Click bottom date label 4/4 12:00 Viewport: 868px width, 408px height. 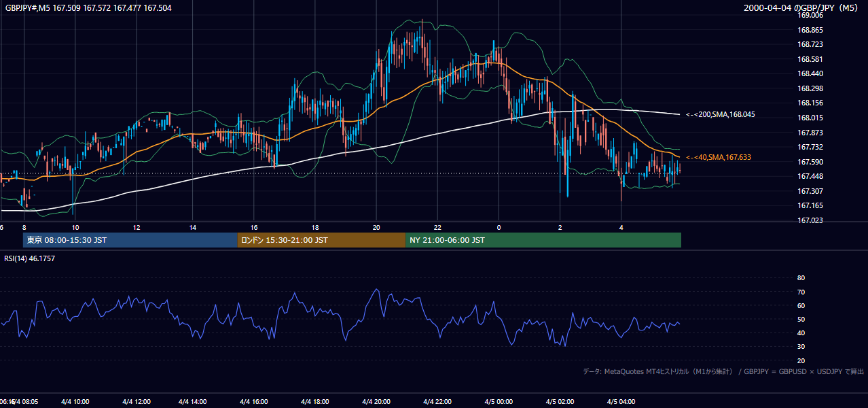click(137, 401)
